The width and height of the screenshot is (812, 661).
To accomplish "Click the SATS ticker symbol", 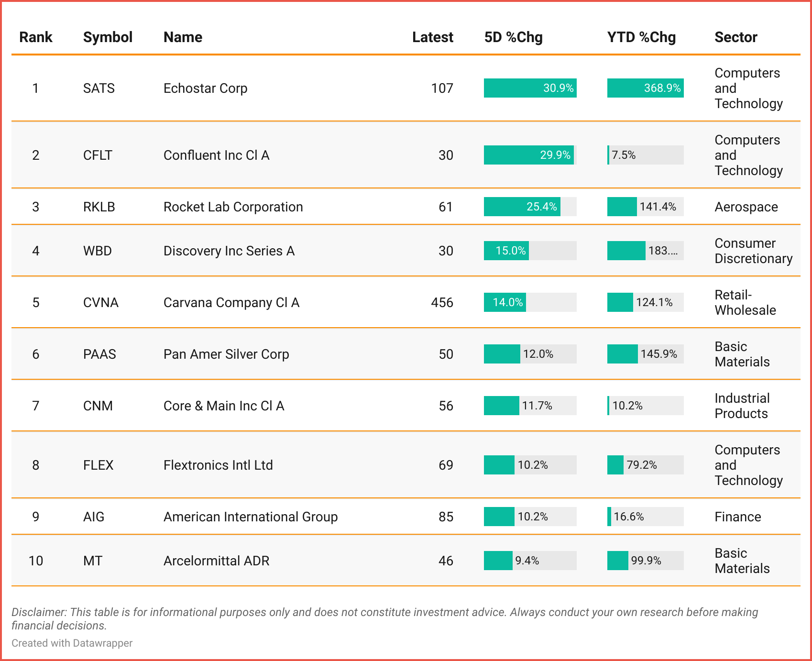I will 99,88.
